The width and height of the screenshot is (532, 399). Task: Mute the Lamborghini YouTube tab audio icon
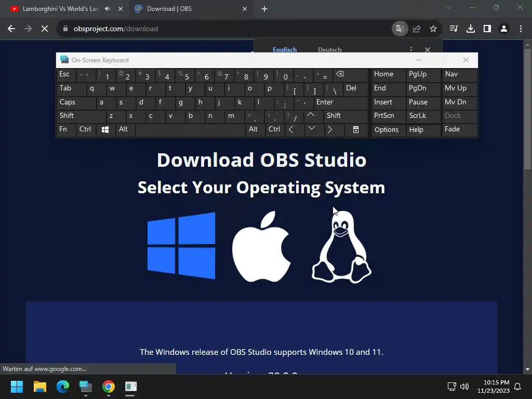(108, 9)
